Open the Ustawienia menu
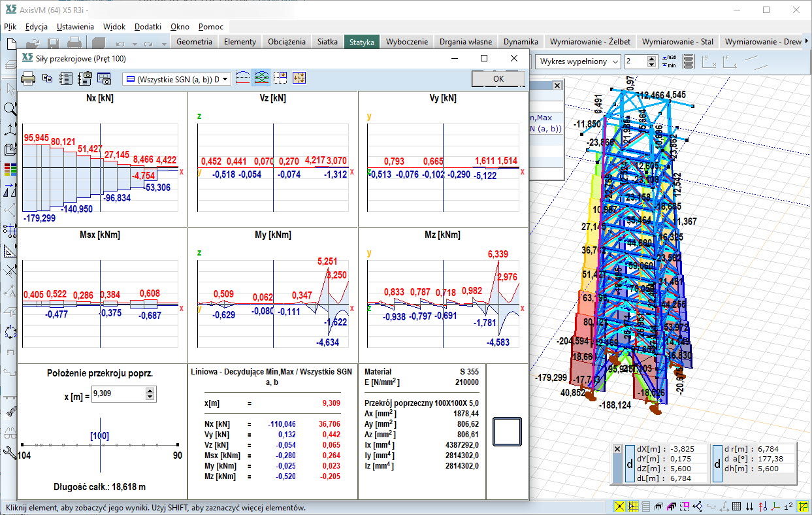Image resolution: width=812 pixels, height=515 pixels. pos(75,27)
